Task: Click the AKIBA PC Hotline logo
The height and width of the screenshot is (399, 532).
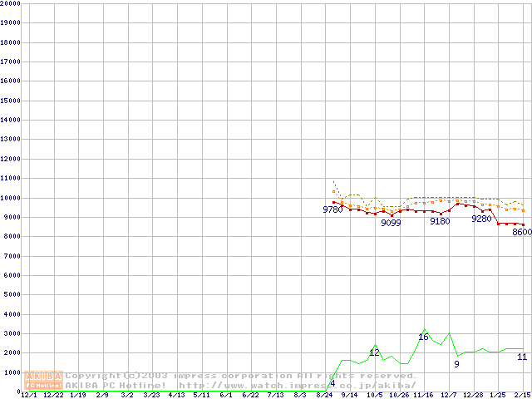Action: click(44, 380)
